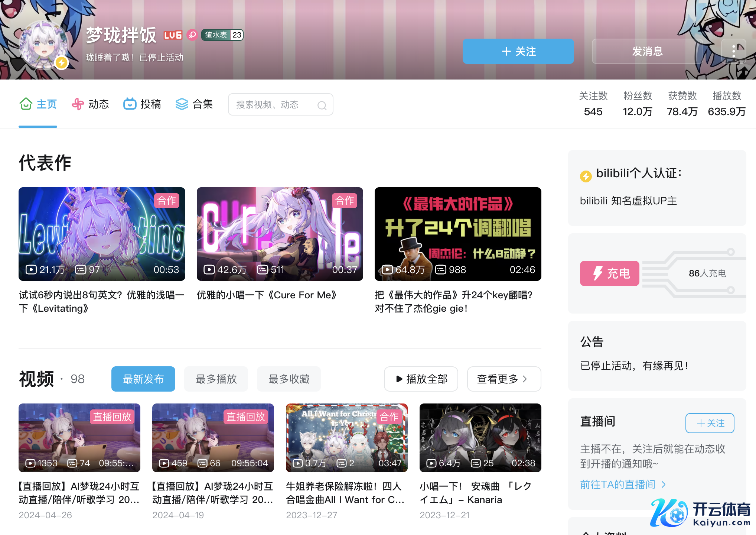Image resolution: width=756 pixels, height=535 pixels.
Task: Click the pink 充电 lightning button
Action: point(609,273)
